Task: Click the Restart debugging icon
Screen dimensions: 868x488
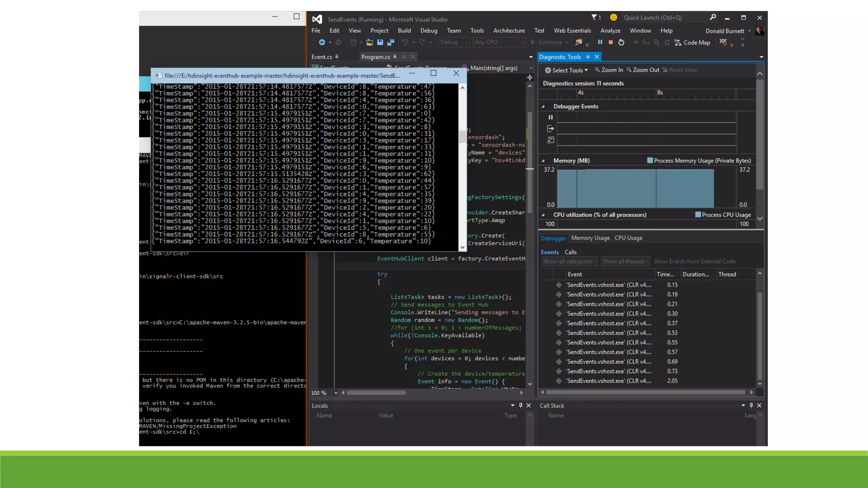Action: tap(621, 42)
